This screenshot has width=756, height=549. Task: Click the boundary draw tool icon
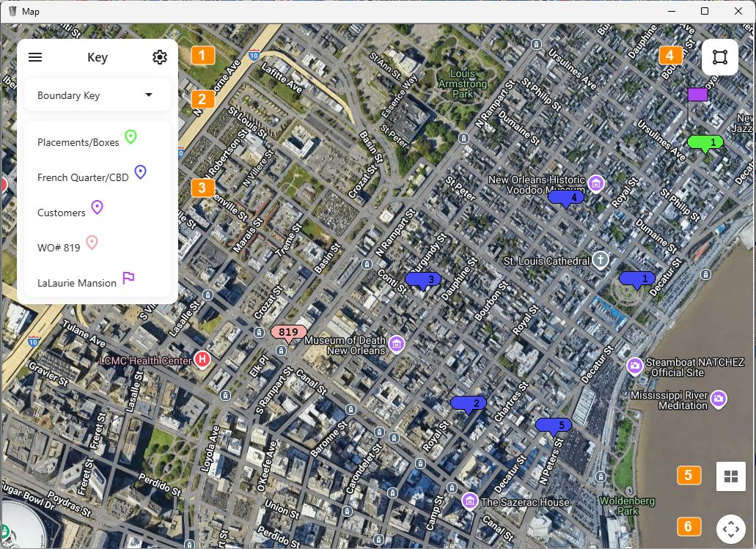[x=719, y=57]
